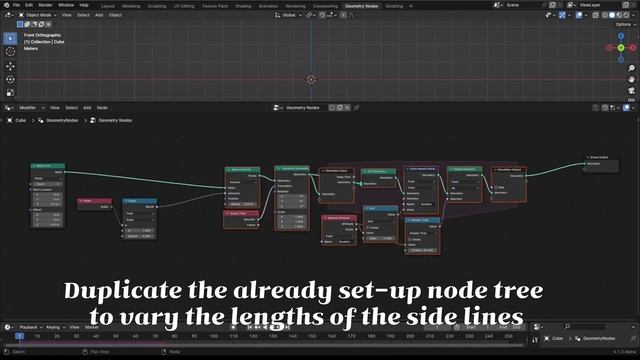Open the Object Mode dropdown
Image resolution: width=640 pixels, height=360 pixels.
38,15
